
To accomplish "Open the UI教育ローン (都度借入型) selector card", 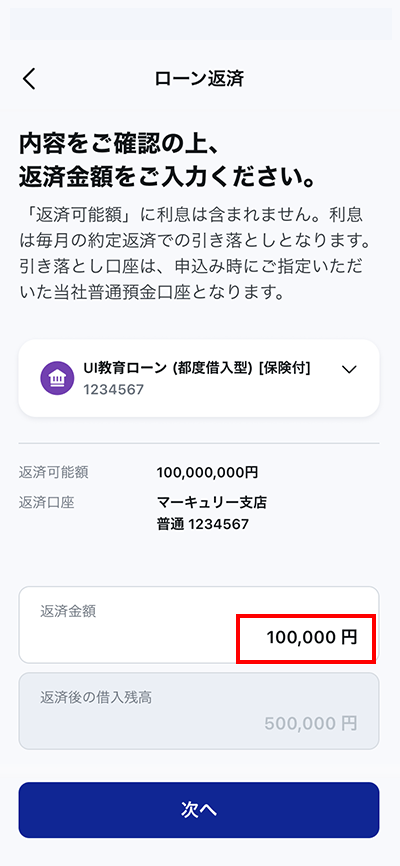I will click(199, 378).
